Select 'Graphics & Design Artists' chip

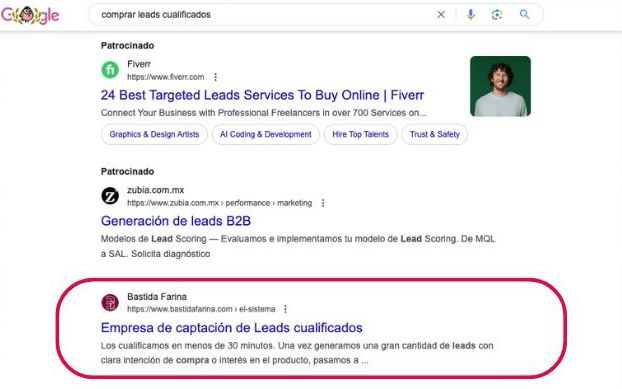pos(154,134)
